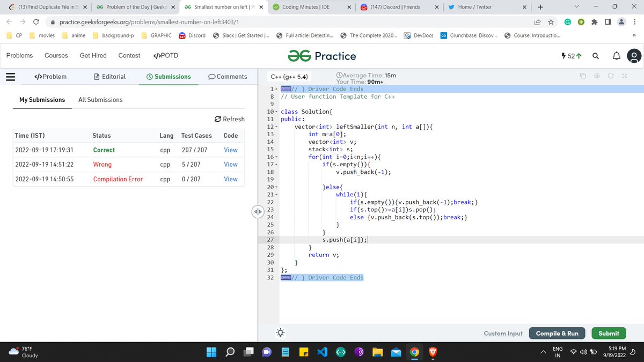
Task: Open Sticky Notes from taskbar
Action: coord(303,352)
